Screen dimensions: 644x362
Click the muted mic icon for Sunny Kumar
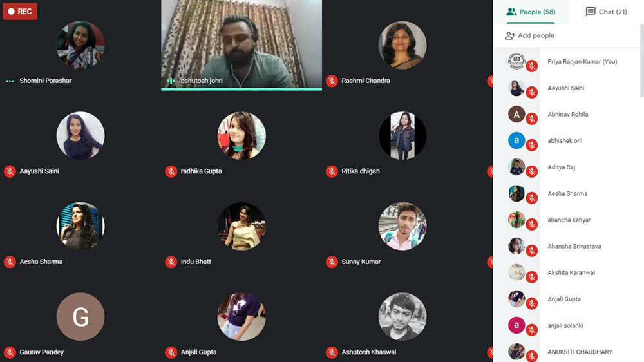tap(332, 262)
